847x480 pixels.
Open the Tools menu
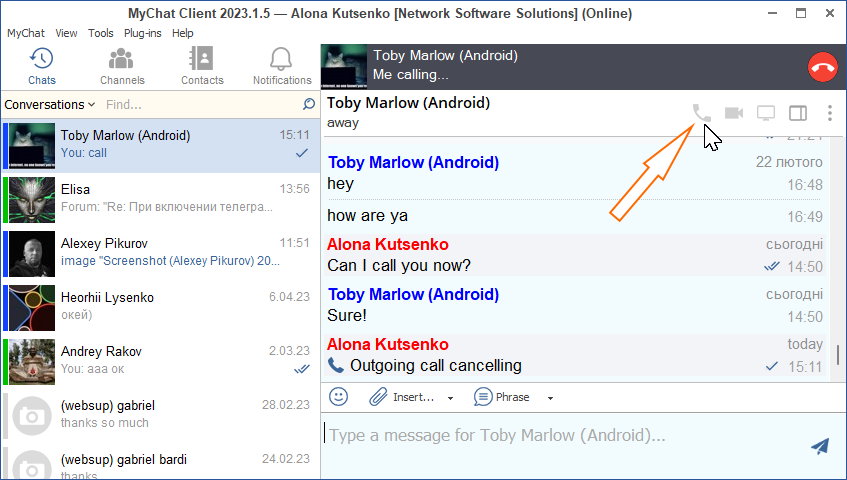pos(100,33)
